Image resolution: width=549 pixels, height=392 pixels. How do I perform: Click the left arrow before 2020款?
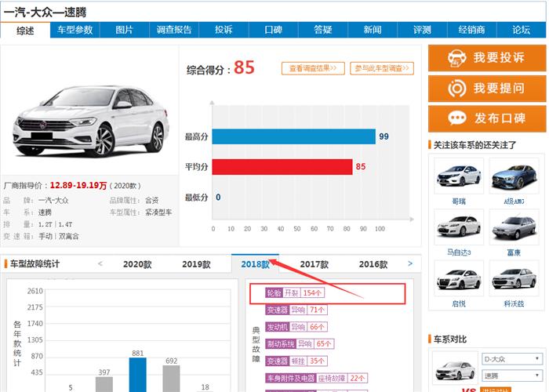(100, 263)
